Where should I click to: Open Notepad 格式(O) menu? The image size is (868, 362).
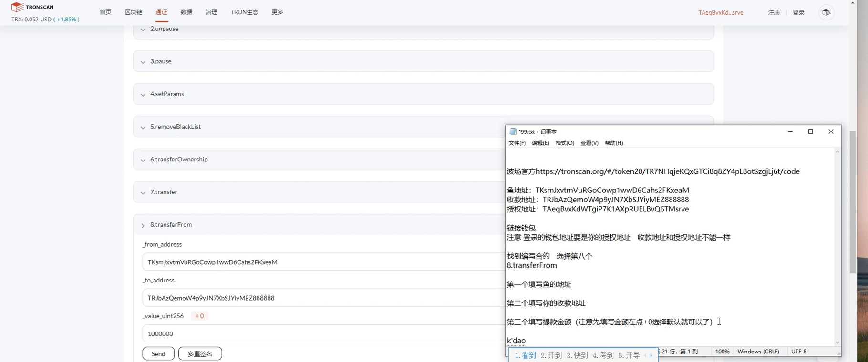coord(565,143)
